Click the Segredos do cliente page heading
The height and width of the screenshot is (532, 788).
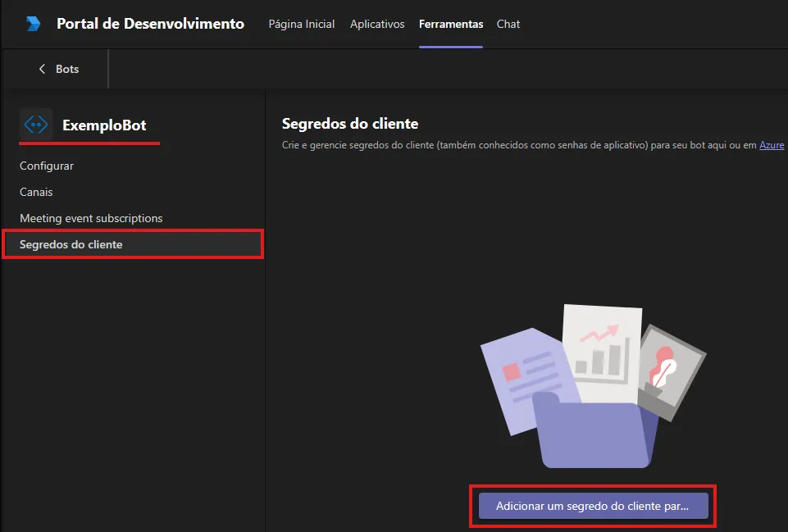(x=350, y=124)
